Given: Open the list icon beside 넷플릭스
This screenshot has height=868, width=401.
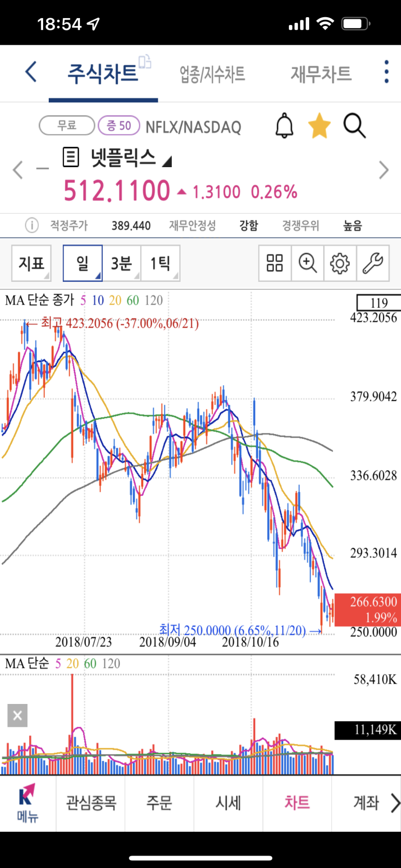Looking at the screenshot, I should [x=71, y=157].
